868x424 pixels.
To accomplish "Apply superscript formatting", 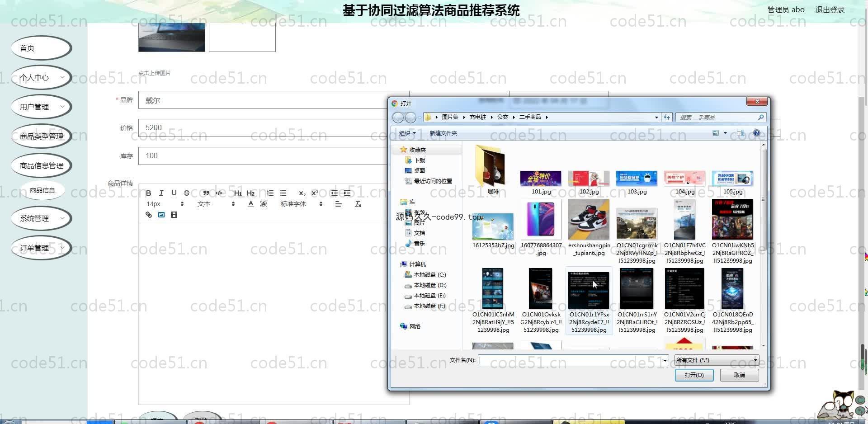I will tap(315, 193).
